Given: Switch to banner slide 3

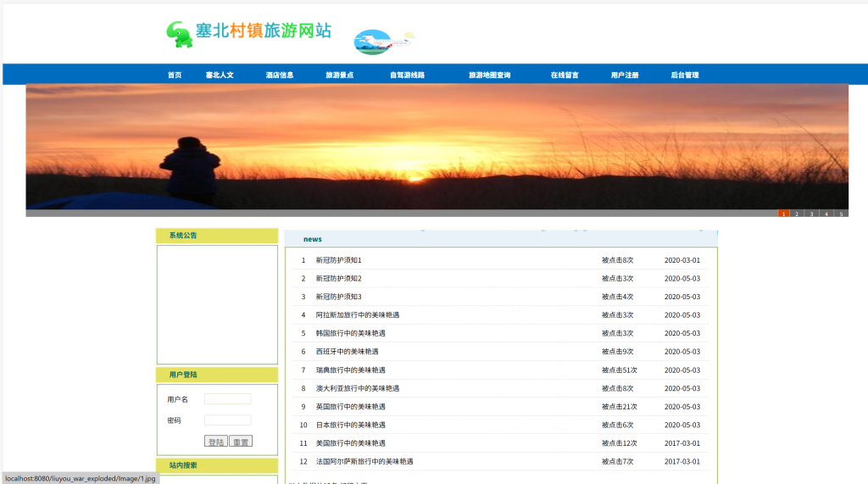Looking at the screenshot, I should point(812,214).
